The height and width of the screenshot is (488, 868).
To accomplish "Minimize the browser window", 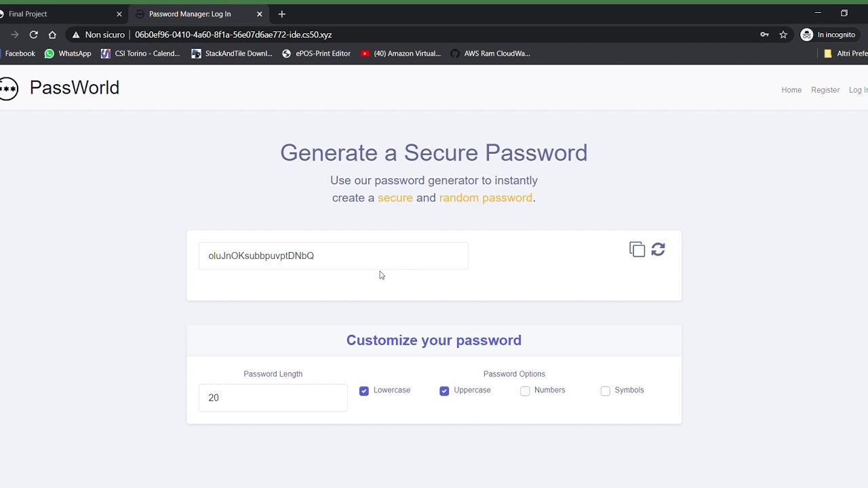I will [818, 13].
